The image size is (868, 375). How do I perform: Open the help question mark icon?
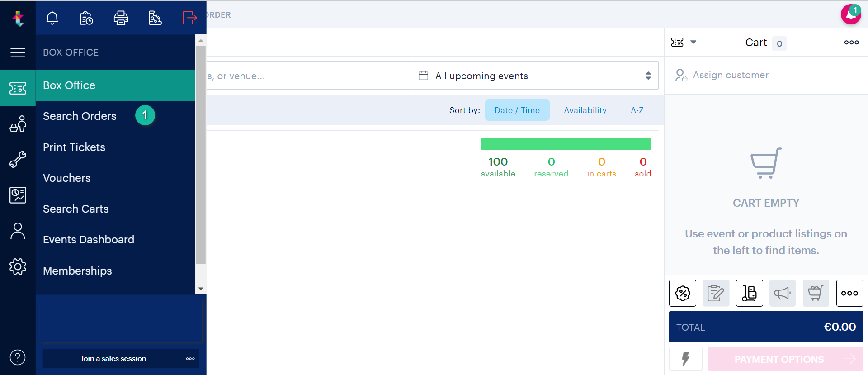pyautogui.click(x=18, y=357)
